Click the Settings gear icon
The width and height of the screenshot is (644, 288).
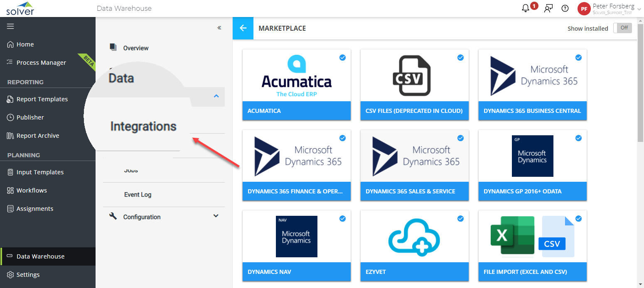coord(10,275)
